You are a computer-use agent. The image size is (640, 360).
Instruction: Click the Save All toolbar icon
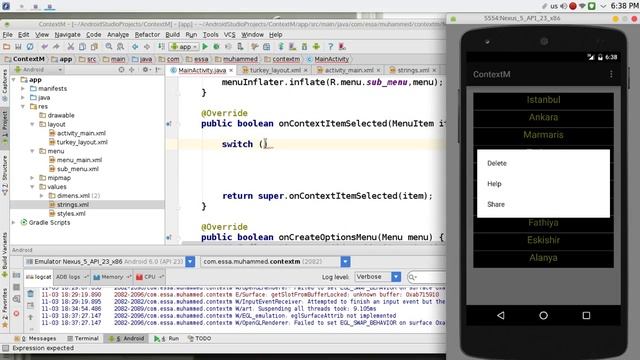pos(18,47)
